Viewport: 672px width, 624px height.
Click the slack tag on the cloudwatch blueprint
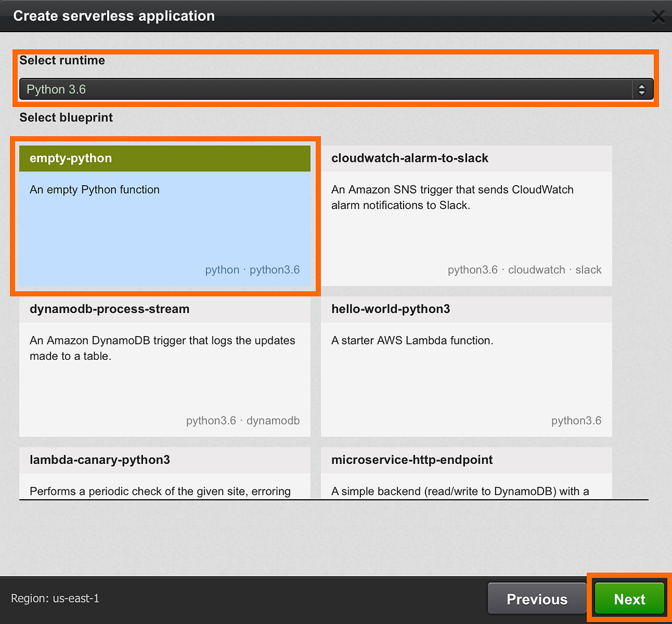tap(588, 270)
